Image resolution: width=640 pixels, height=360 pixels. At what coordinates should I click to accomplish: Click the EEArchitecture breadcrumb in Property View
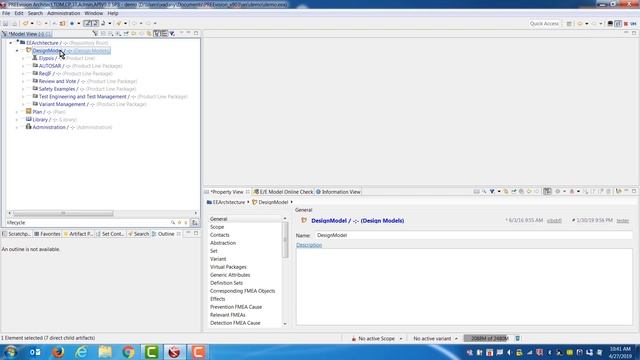coord(226,202)
